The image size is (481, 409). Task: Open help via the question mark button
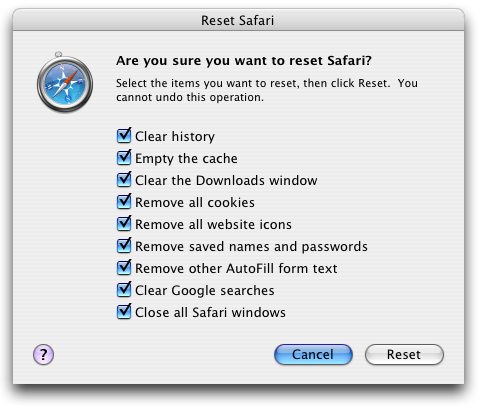pos(43,354)
